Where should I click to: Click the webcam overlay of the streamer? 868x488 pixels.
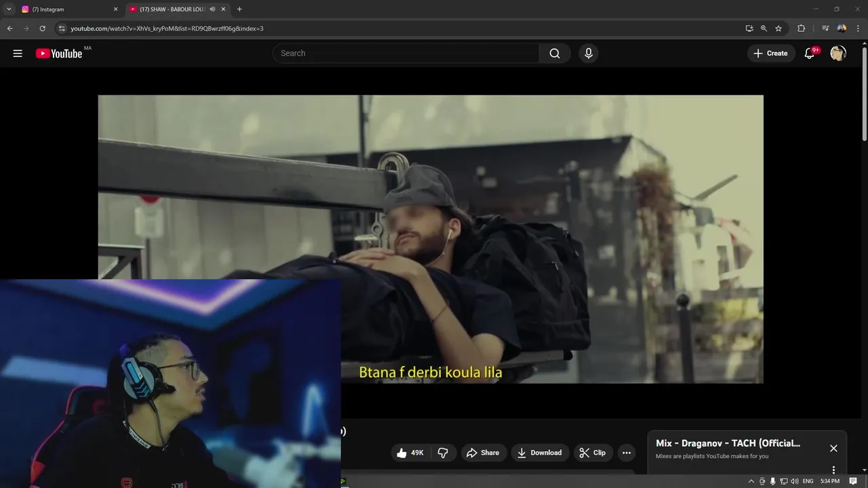170,384
